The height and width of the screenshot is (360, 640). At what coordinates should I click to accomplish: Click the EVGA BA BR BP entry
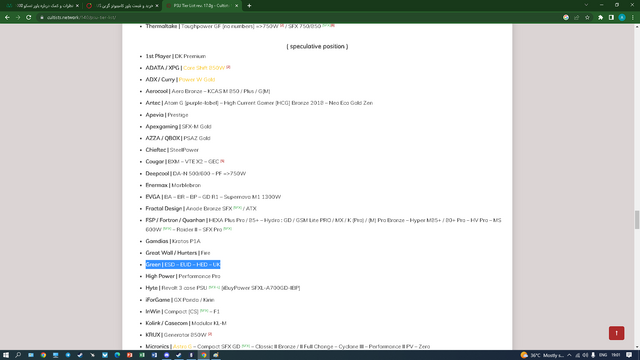coord(213,197)
